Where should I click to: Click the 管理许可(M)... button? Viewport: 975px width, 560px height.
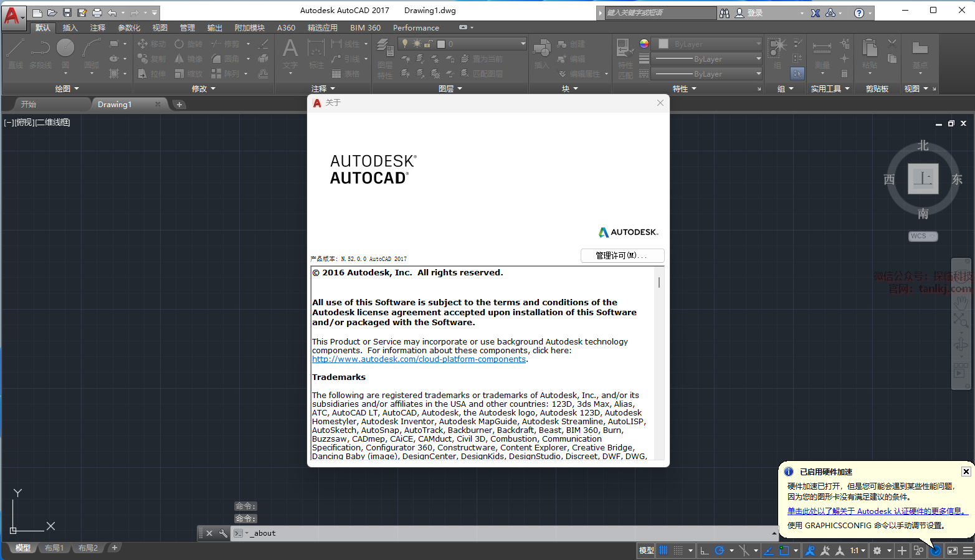point(622,255)
